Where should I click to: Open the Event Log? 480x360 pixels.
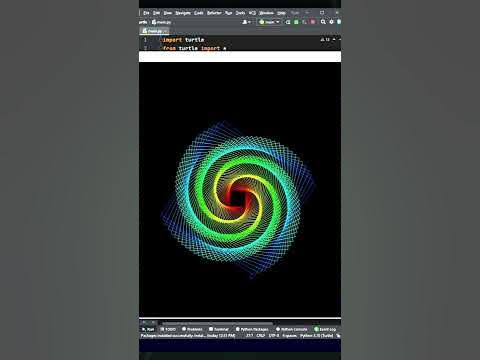coord(325,329)
